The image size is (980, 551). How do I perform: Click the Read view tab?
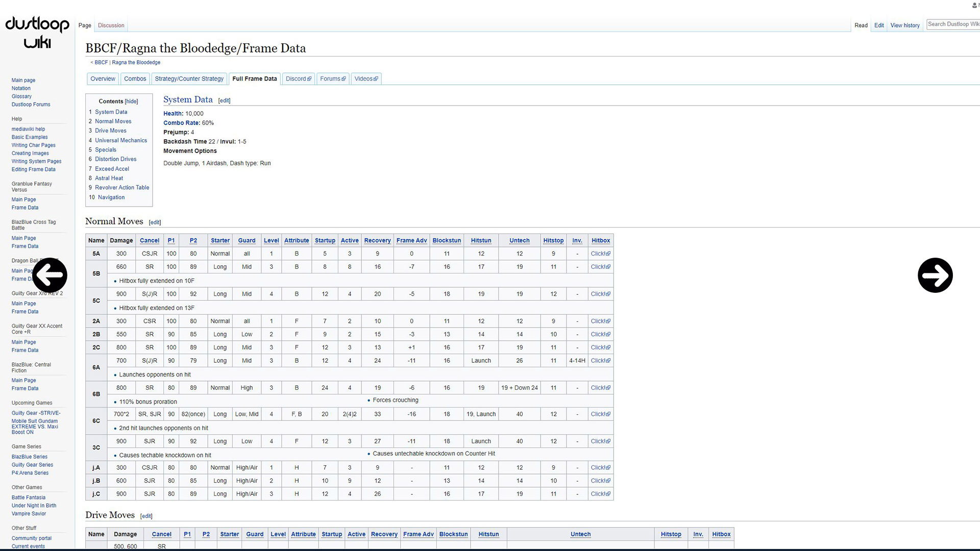pos(861,26)
